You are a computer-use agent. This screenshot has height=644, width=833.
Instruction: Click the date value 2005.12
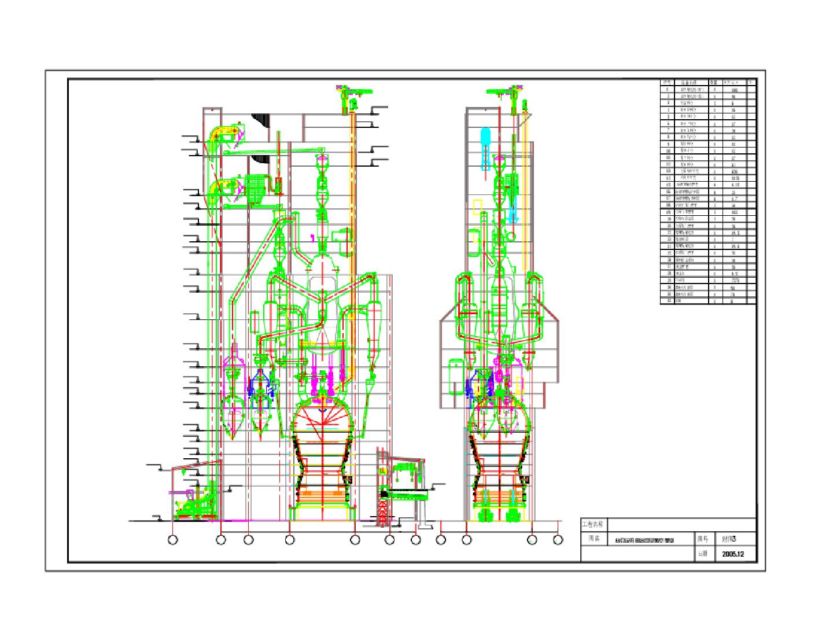point(733,554)
